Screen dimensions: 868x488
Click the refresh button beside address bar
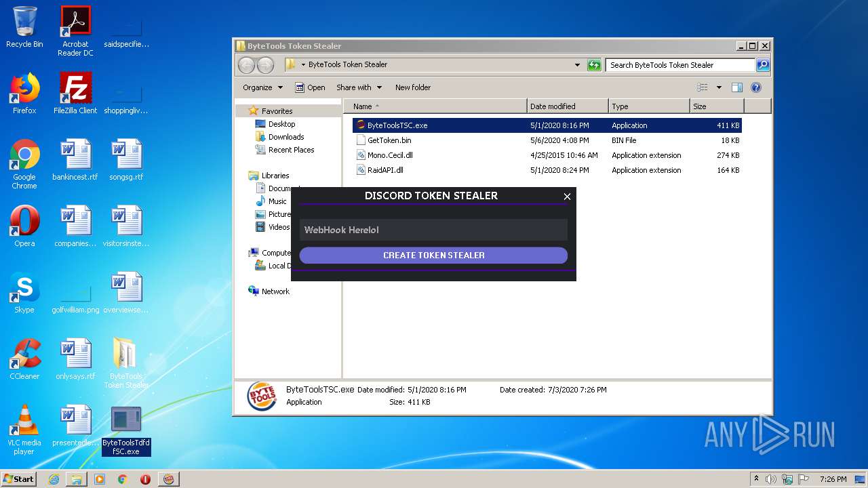(594, 65)
